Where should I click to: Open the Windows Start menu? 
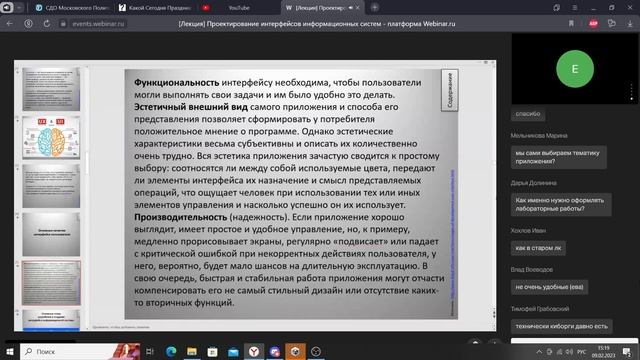point(9,351)
